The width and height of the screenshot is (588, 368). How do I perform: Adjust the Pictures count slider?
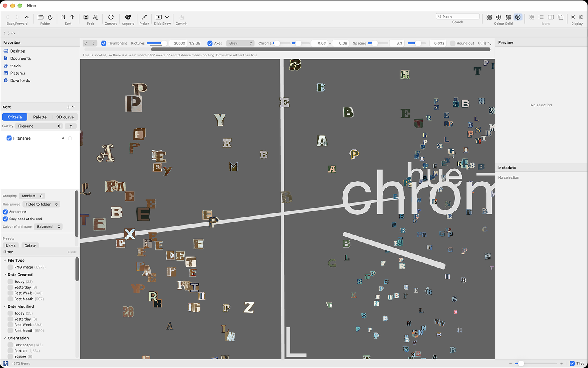coord(157,44)
